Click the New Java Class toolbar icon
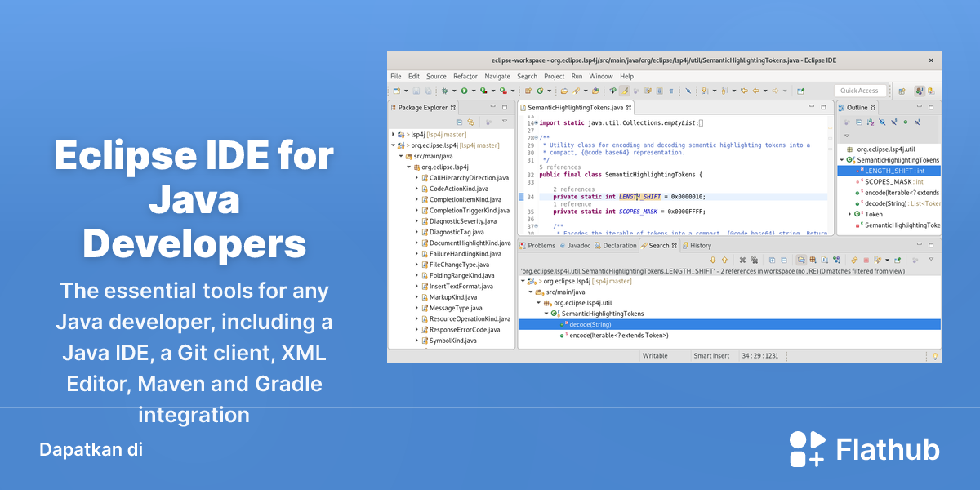This screenshot has width=980, height=490. pos(540,91)
